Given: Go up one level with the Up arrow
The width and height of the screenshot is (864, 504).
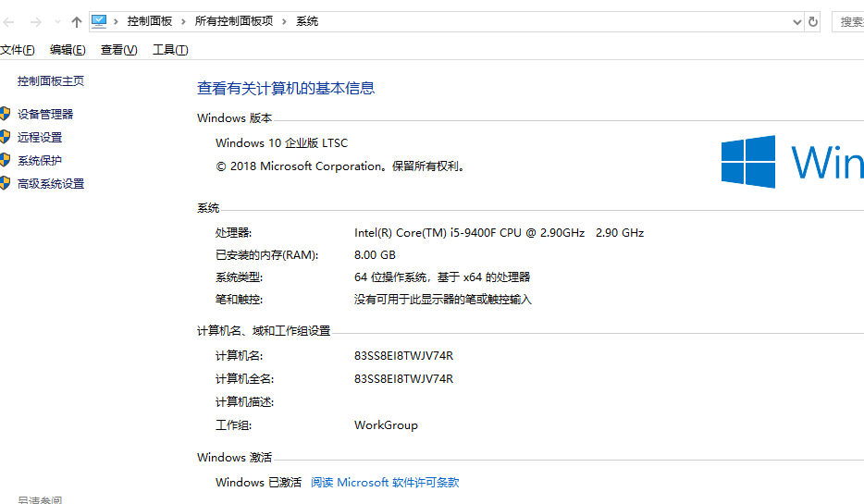Looking at the screenshot, I should [x=77, y=21].
